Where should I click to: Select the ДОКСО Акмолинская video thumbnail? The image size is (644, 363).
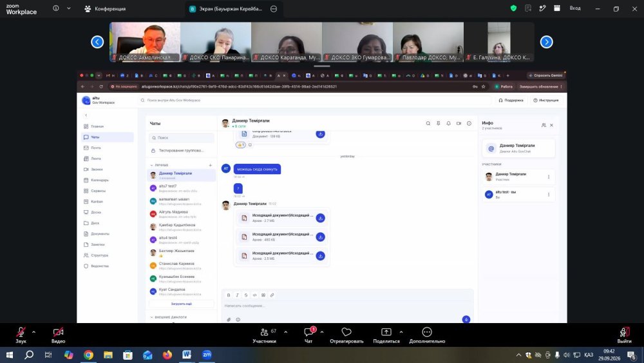coord(145,42)
